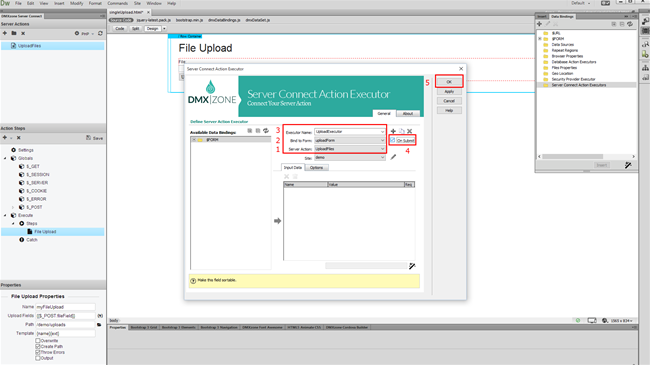
Task: Collapse the Steps tree node
Action: [13, 224]
